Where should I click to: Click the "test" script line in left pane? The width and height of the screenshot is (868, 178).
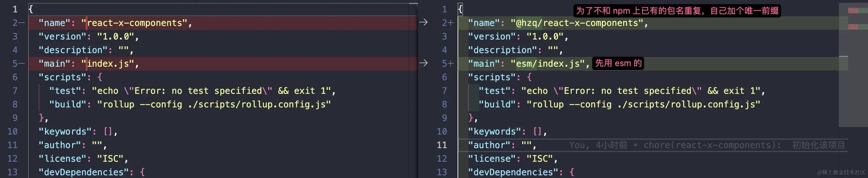(x=192, y=91)
